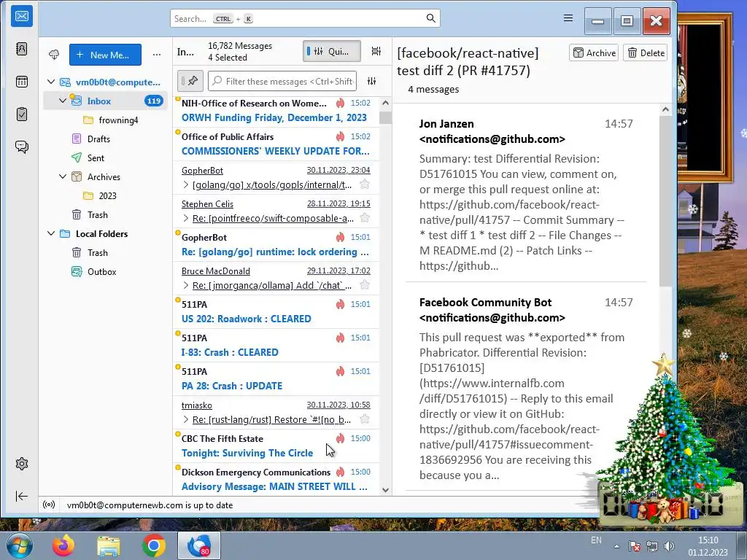
Task: Click message list scrollbar down arrow
Action: coord(385,489)
